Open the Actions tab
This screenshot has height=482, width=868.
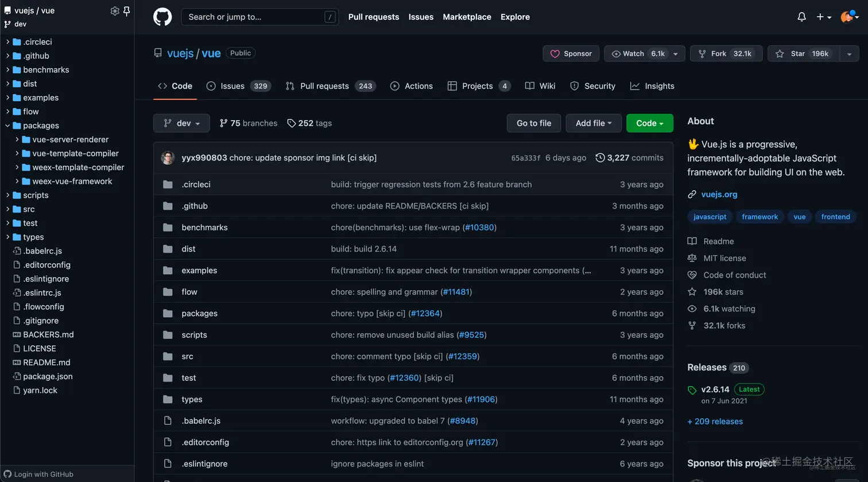(x=412, y=86)
